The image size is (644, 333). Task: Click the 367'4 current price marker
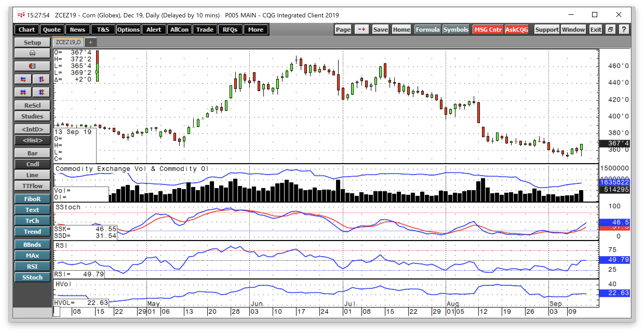click(614, 143)
